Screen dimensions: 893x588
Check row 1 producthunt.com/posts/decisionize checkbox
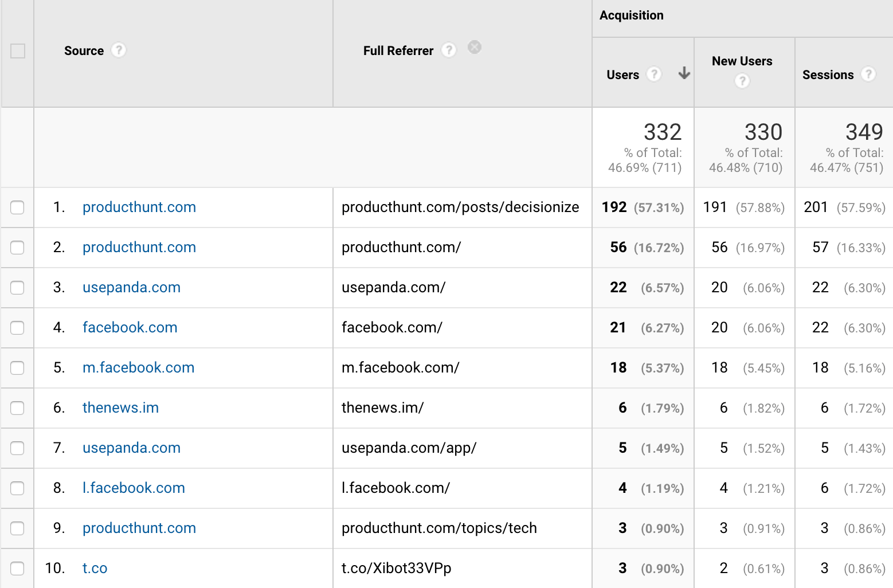tap(17, 207)
